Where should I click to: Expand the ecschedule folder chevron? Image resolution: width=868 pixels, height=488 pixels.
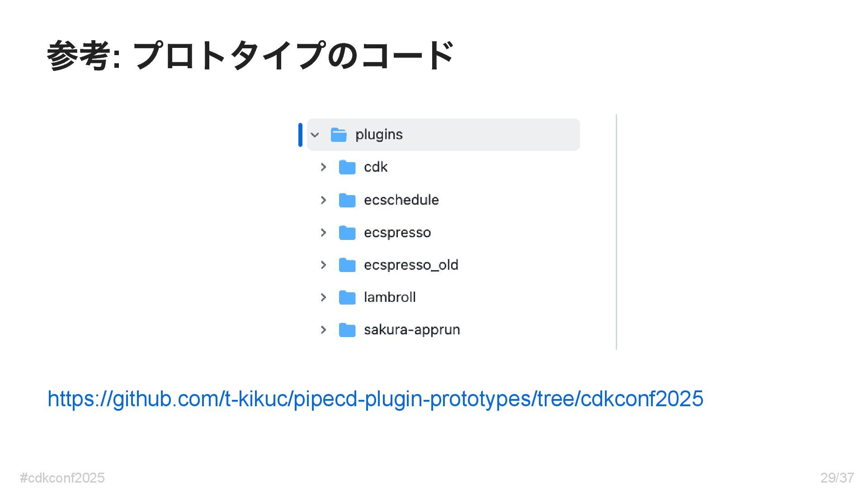(323, 200)
